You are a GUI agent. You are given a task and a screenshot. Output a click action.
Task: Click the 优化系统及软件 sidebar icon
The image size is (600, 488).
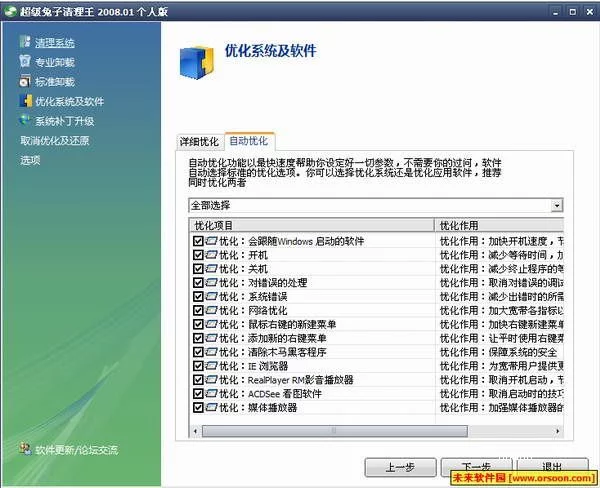[25, 101]
